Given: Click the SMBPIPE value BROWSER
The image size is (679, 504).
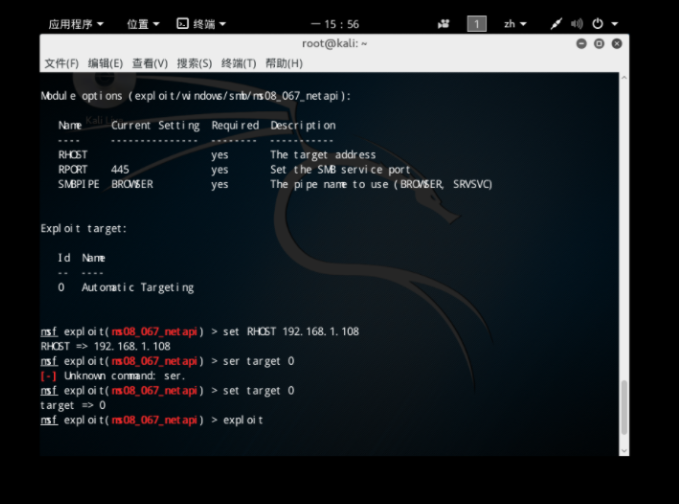Looking at the screenshot, I should 132,184.
